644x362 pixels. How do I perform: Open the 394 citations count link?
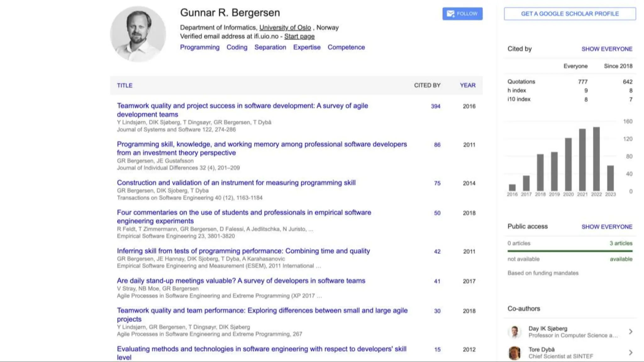pyautogui.click(x=436, y=107)
